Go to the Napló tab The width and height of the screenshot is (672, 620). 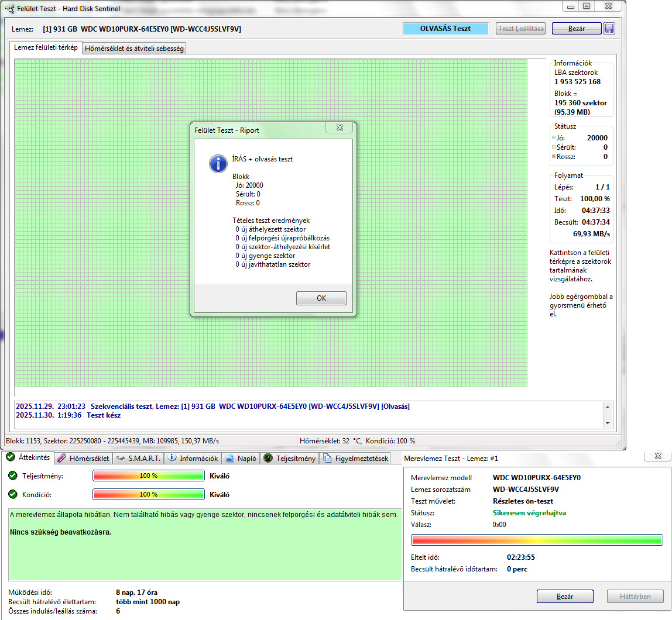241,458
